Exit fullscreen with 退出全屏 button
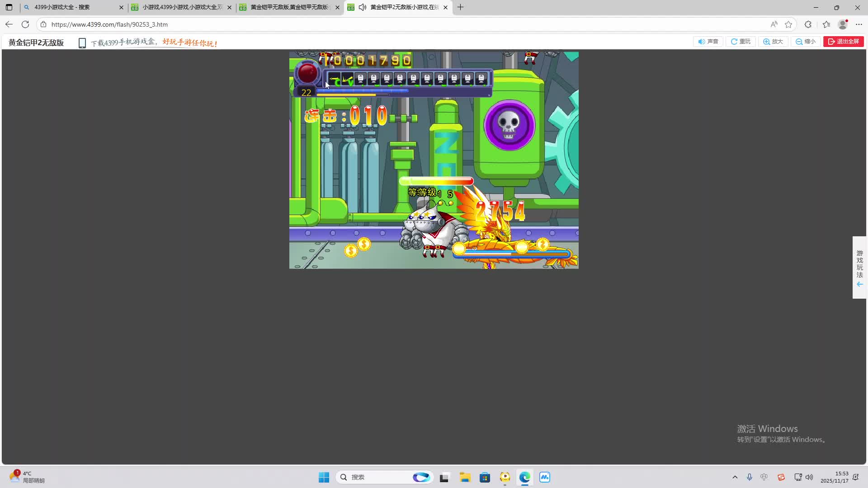Screen dimensions: 868x488 pyautogui.click(x=843, y=42)
